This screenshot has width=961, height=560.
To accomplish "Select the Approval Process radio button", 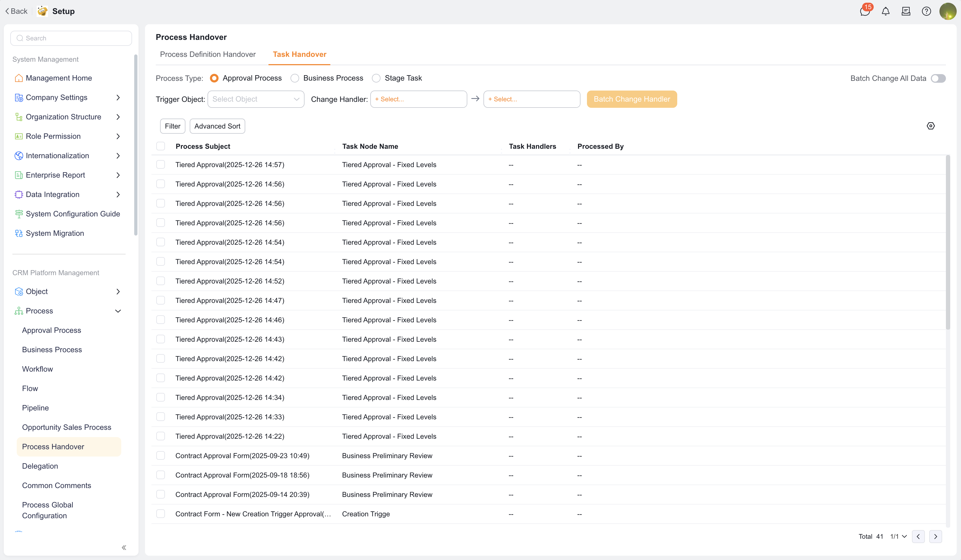I will 214,78.
